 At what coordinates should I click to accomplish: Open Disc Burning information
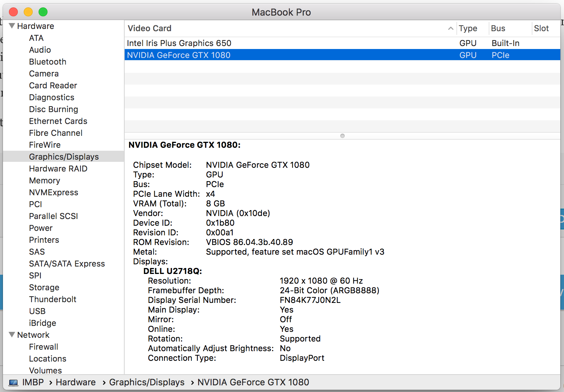point(54,109)
